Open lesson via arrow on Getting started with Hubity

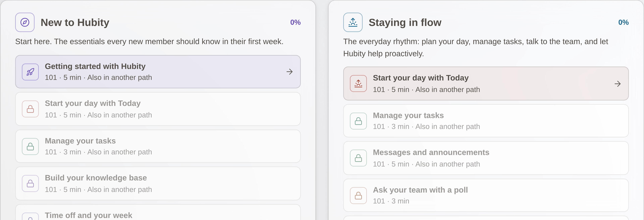[289, 72]
